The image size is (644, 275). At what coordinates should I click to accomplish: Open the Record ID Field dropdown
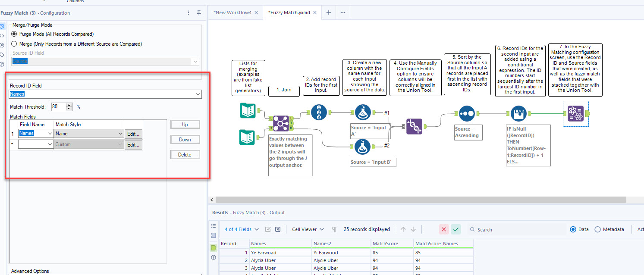pos(198,94)
